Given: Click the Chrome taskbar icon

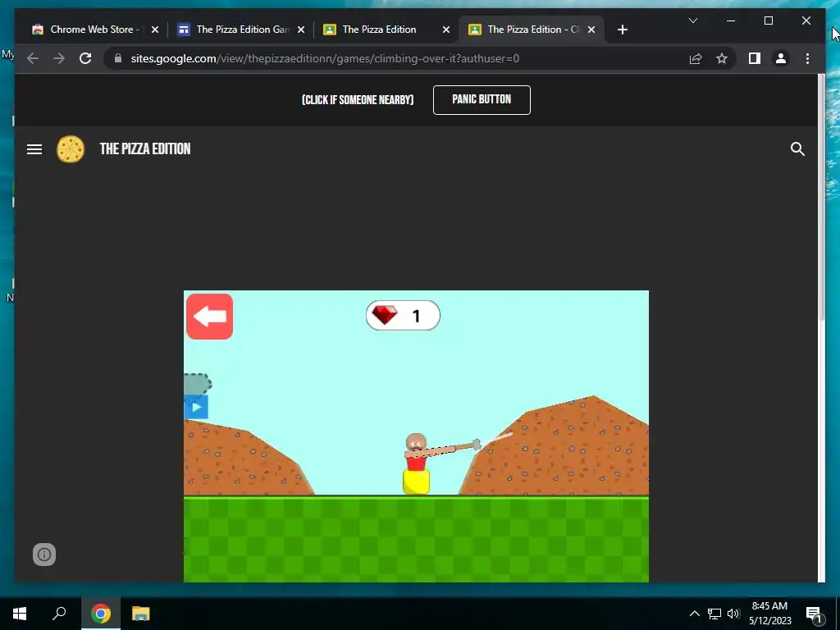Looking at the screenshot, I should 101,614.
